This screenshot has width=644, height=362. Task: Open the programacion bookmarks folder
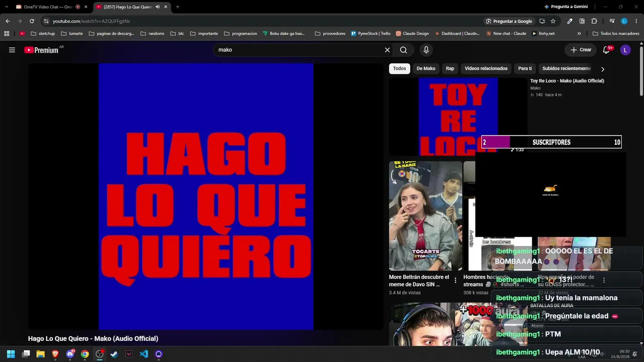[x=240, y=34]
